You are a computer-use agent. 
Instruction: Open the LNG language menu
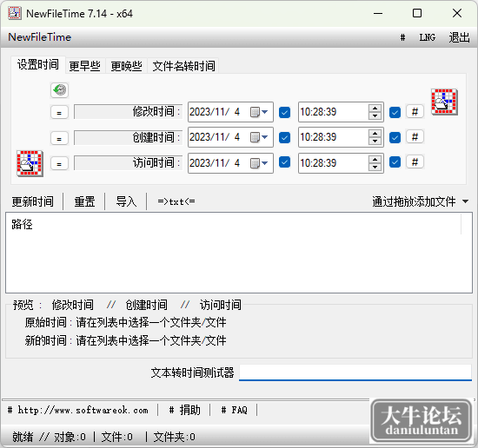pyautogui.click(x=427, y=37)
